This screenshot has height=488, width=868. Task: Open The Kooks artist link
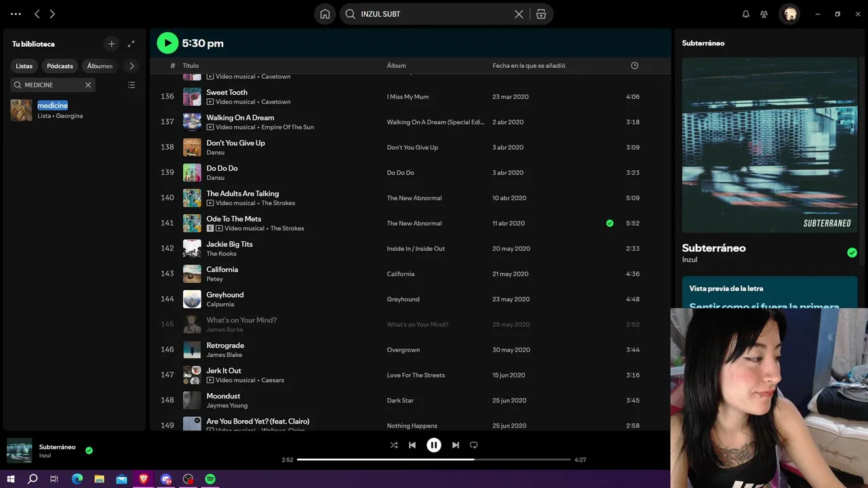click(222, 253)
